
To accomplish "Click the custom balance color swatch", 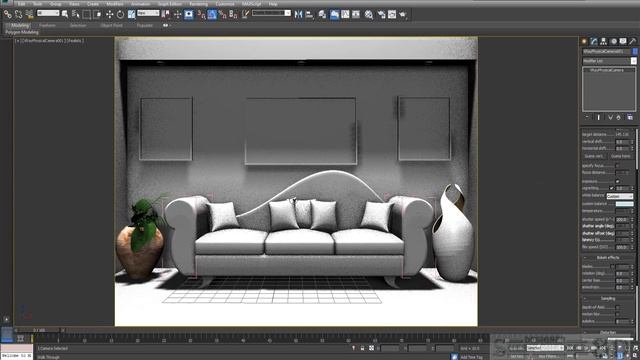I will pyautogui.click(x=624, y=204).
